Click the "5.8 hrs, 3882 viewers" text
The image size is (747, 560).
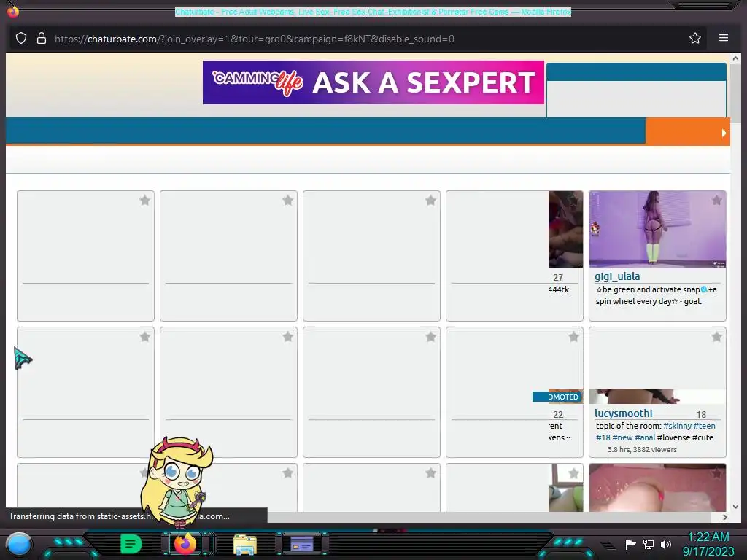(x=642, y=449)
